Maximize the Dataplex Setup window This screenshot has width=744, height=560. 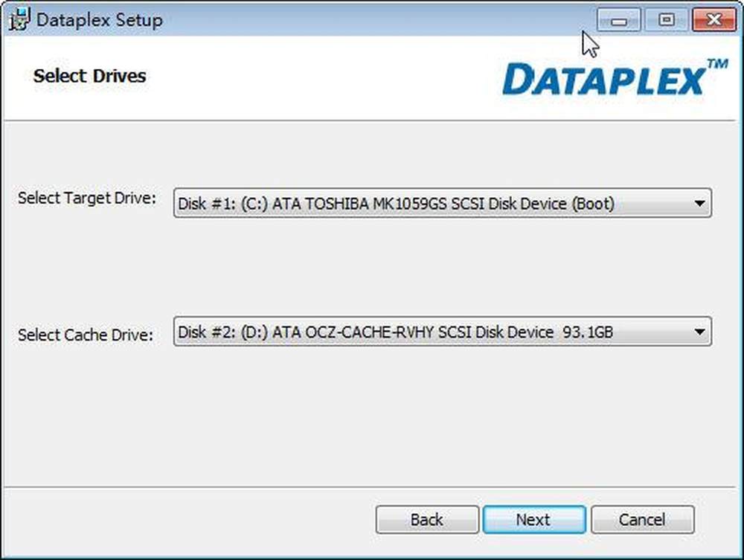tap(667, 20)
